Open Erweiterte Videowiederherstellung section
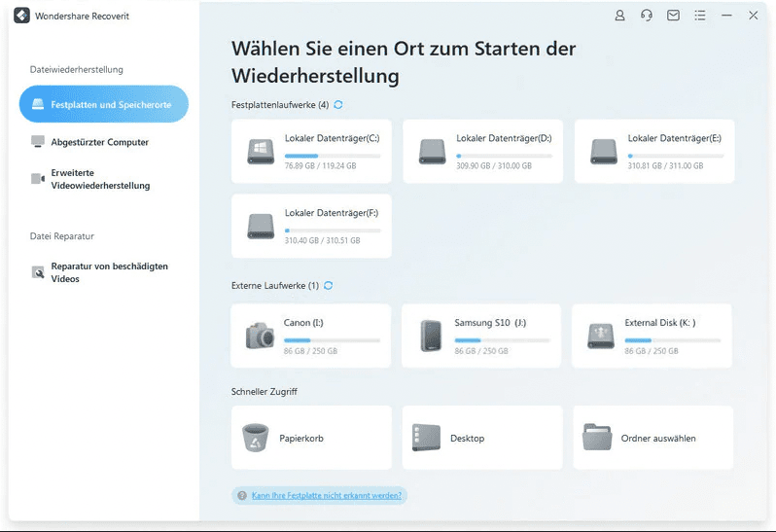The width and height of the screenshot is (776, 532). 99,180
